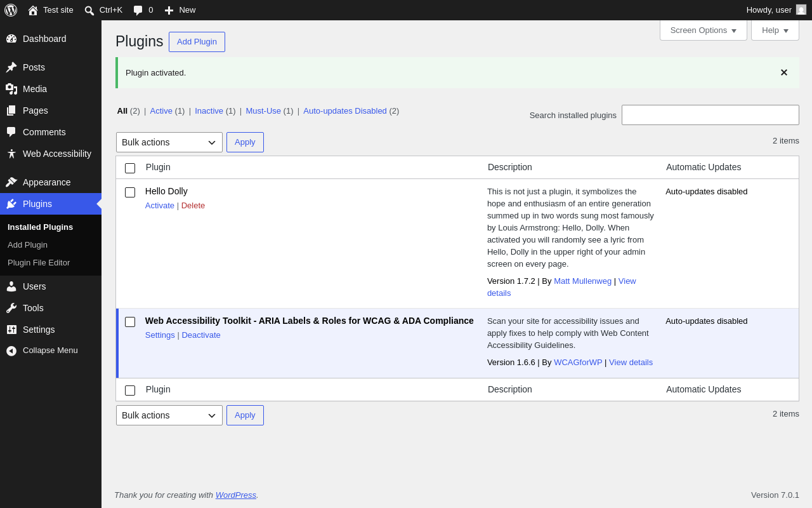Click the Dashboard gauge icon

tap(11, 39)
